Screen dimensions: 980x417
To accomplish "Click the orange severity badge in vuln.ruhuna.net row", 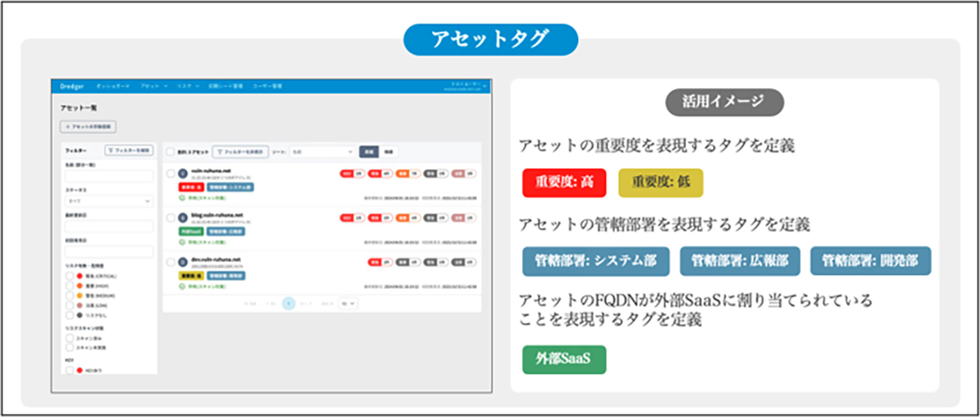I will tap(408, 173).
